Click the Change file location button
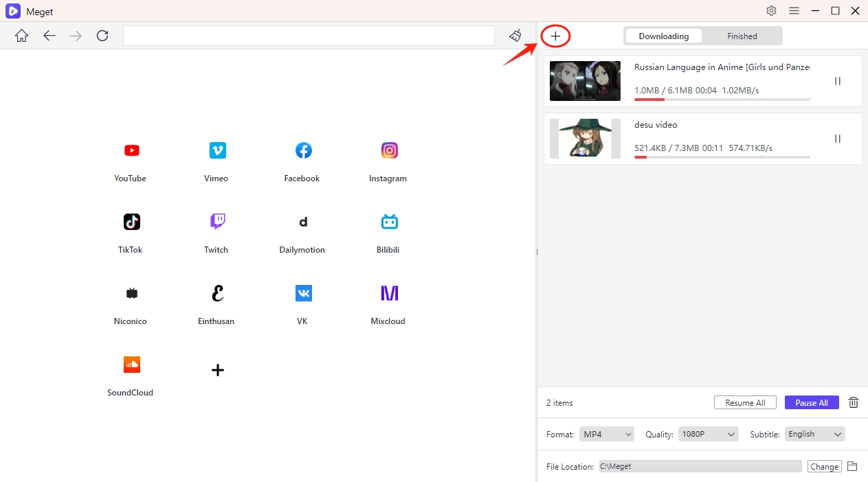 [x=824, y=467]
